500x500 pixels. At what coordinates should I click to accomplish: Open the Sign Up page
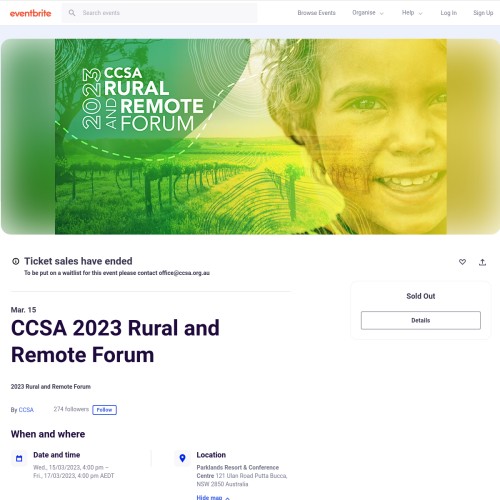click(483, 13)
